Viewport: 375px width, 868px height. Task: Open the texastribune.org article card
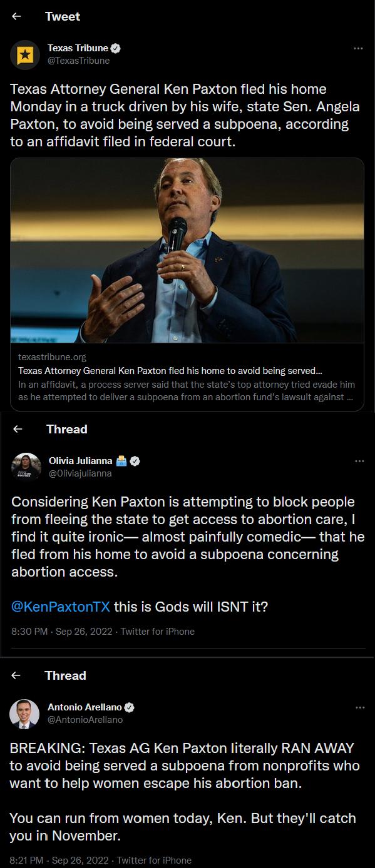click(187, 374)
